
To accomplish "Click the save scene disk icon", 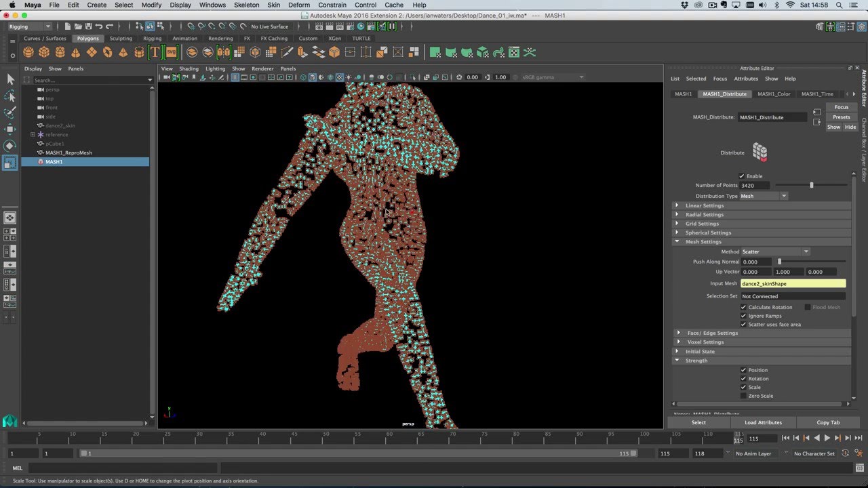I will [x=88, y=26].
